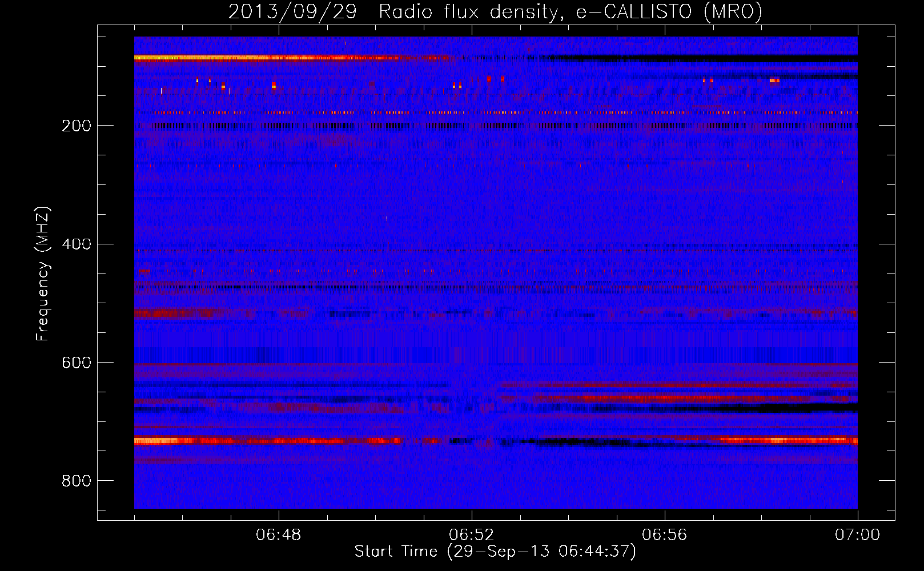Click the 06:48 time tick label
Screen dimensions: 924x571
pos(279,535)
